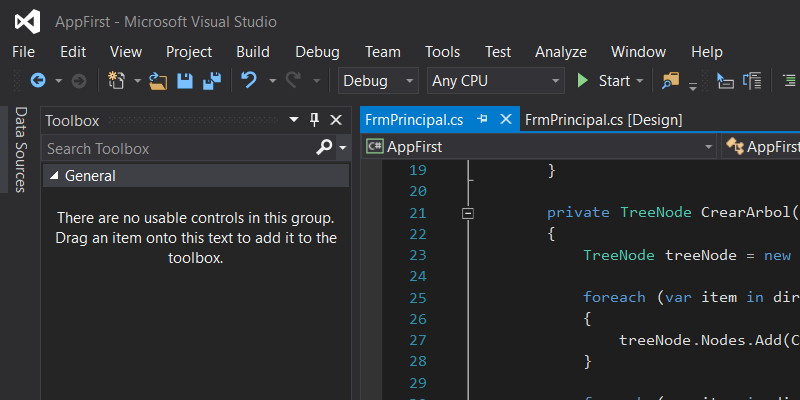The width and height of the screenshot is (800, 400).
Task: Switch to FrmPrincipal.cs [Design] tab
Action: (x=603, y=119)
